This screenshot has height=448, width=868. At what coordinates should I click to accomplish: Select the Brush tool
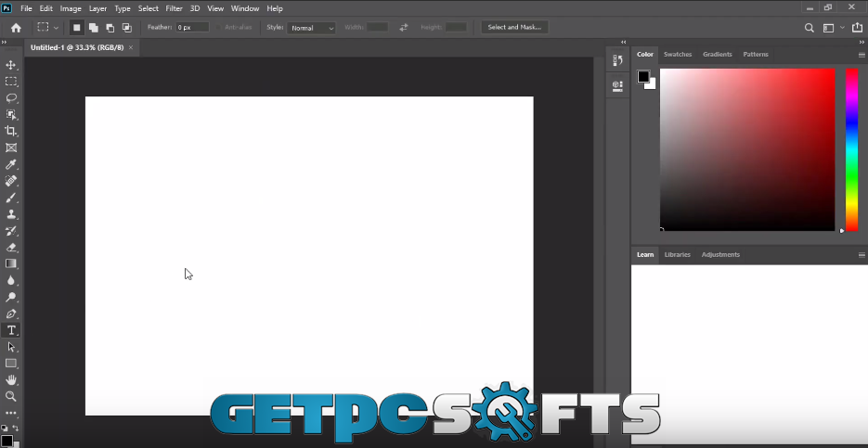click(10, 198)
